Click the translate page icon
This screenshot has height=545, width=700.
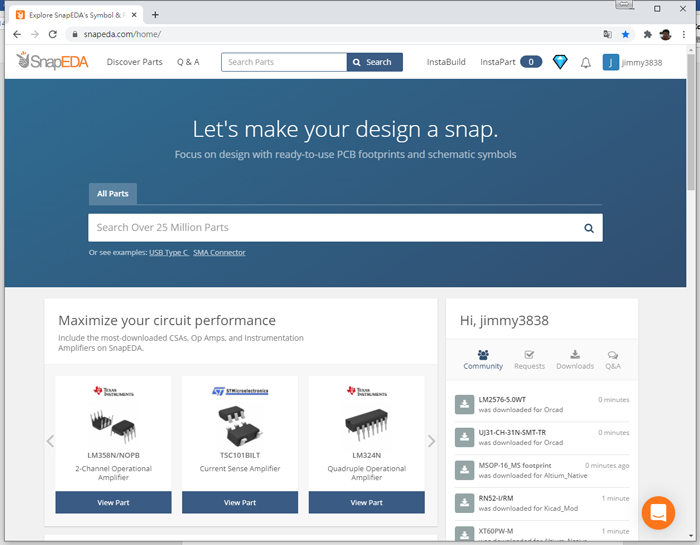point(608,34)
